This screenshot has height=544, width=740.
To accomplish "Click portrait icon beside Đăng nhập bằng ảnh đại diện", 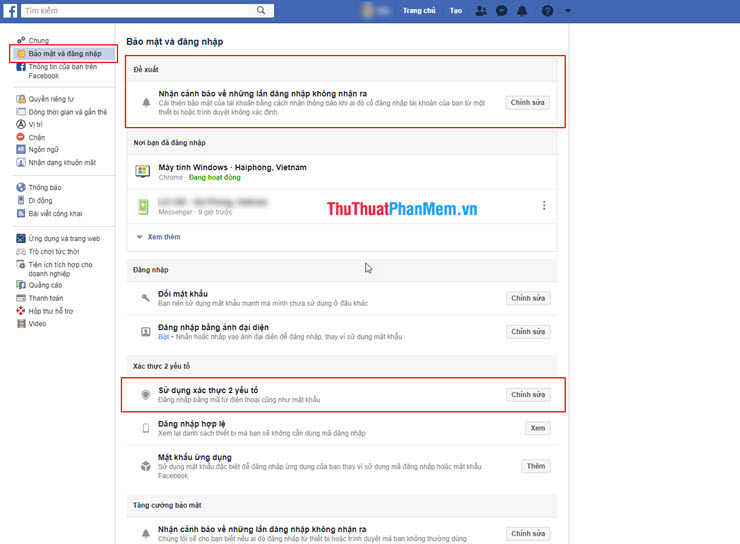I will (146, 332).
